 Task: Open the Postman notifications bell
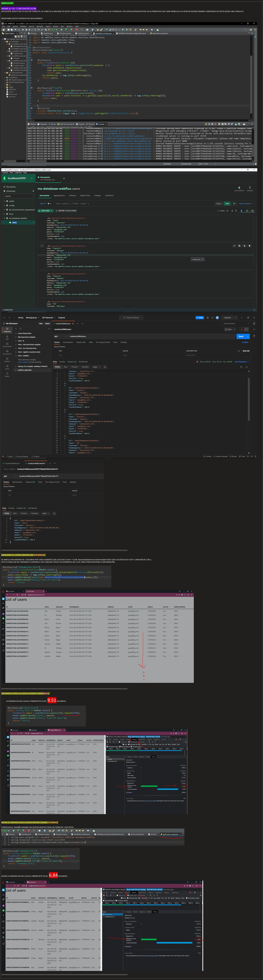[x=212, y=318]
